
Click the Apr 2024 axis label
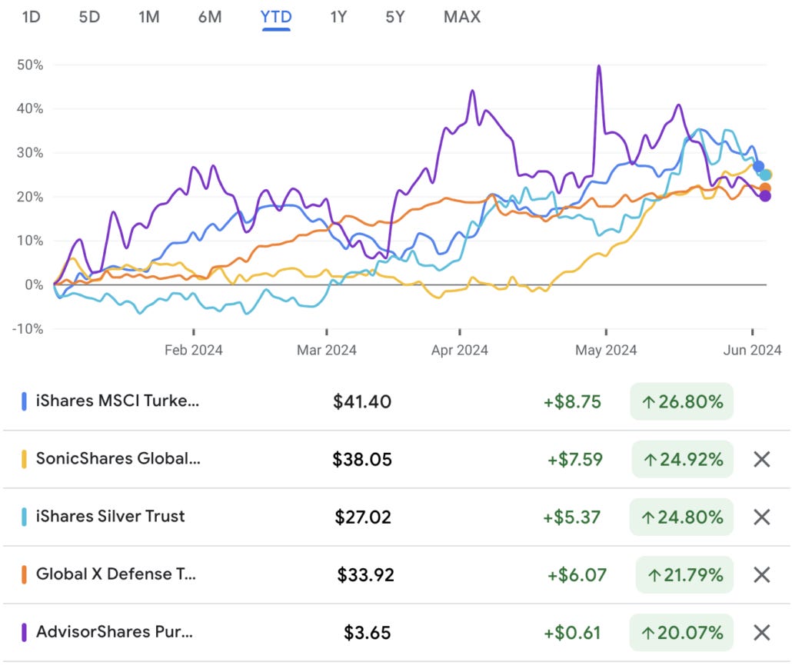[x=460, y=350]
